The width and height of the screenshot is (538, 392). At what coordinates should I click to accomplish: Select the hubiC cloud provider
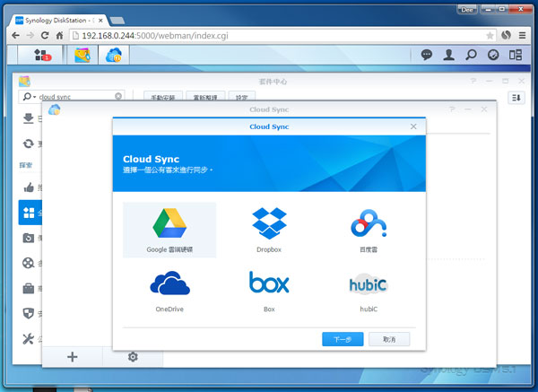pos(369,289)
